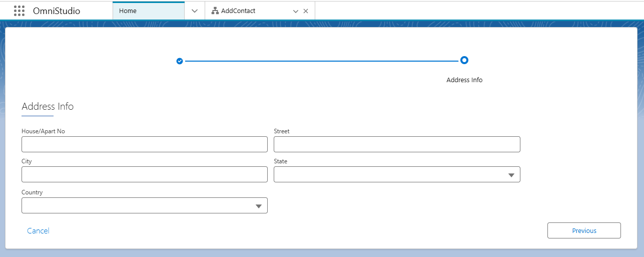
Task: Select the City input box
Action: coord(145,174)
